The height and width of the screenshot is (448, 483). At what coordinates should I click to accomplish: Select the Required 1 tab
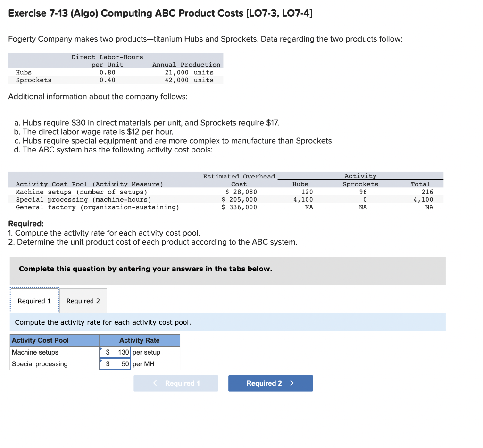34,301
